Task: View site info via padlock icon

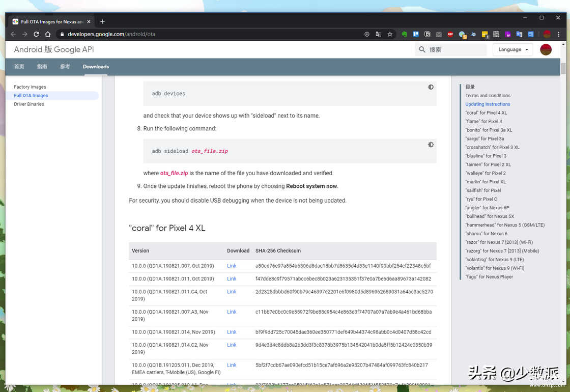Action: [62, 34]
